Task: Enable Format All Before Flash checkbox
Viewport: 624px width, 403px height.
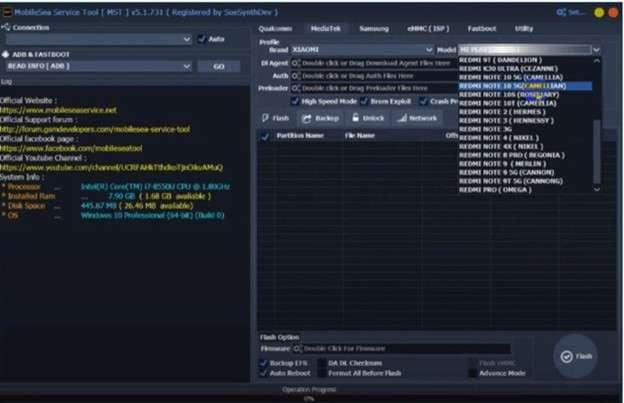Action: [322, 373]
